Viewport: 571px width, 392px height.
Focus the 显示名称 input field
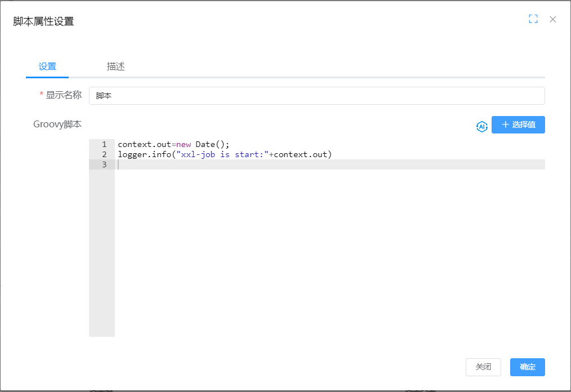316,96
